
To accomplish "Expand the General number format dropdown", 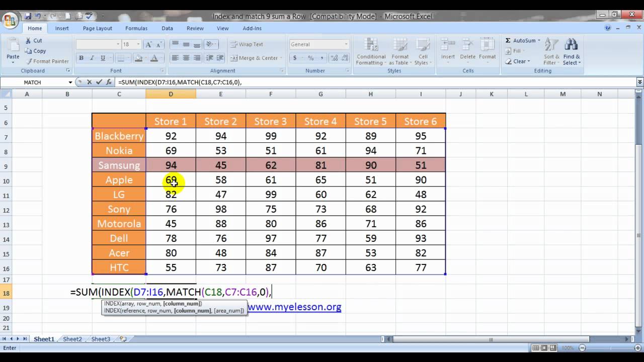I will 346,44.
